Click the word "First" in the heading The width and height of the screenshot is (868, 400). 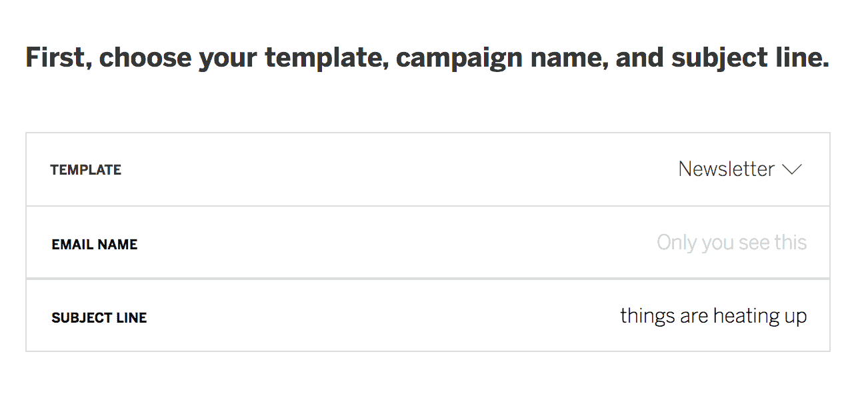pos(56,58)
